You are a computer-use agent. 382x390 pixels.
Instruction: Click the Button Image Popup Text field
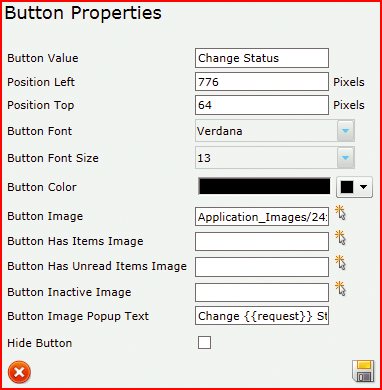[262, 316]
